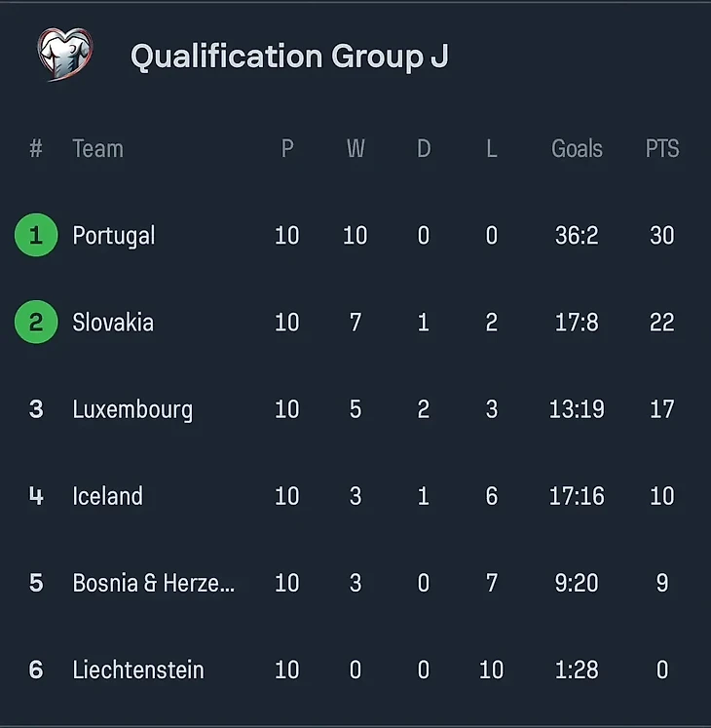Image resolution: width=711 pixels, height=728 pixels.
Task: Click the Goals column header
Action: [x=577, y=149]
